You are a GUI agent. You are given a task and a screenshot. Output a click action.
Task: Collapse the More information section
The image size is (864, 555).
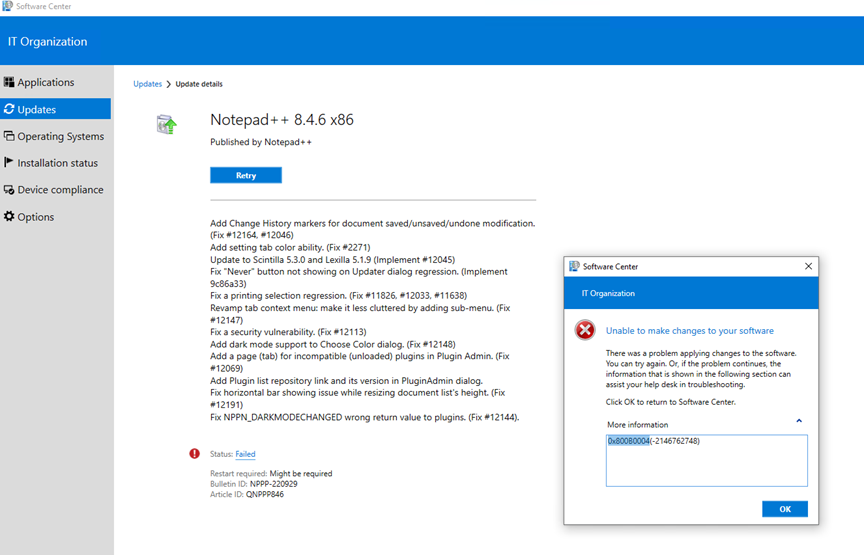point(798,421)
